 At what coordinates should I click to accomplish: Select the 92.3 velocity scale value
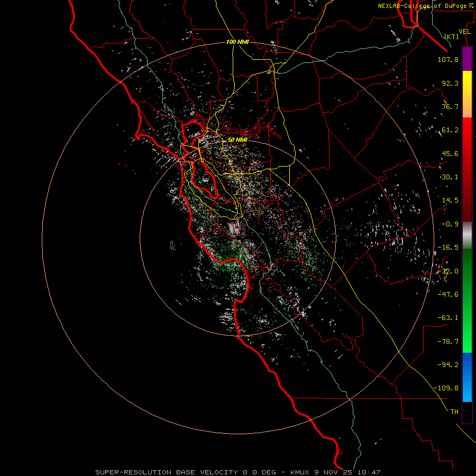[x=450, y=83]
